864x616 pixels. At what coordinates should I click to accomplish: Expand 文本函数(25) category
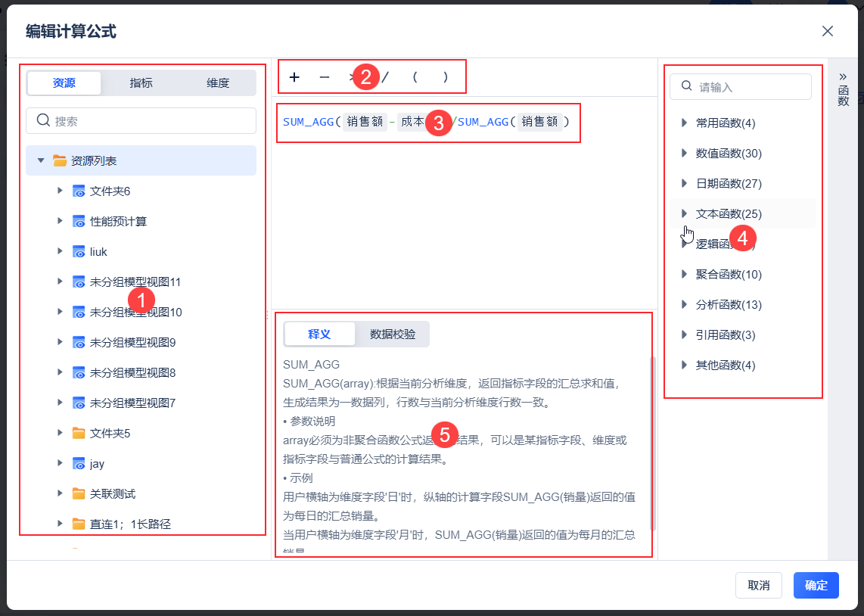(x=684, y=213)
